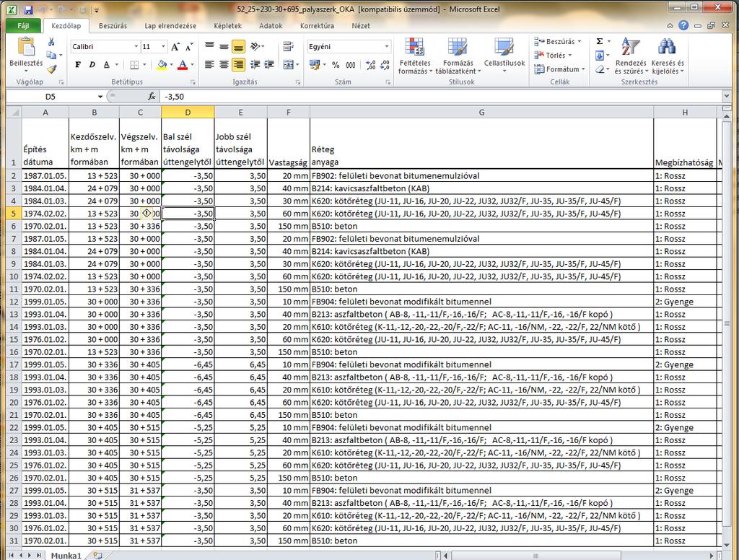Switch to the Adatok tab
This screenshot has width=739, height=560.
tap(271, 26)
